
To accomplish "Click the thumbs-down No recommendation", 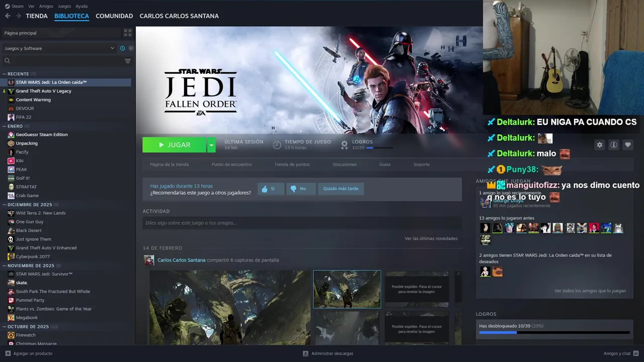I will [301, 189].
